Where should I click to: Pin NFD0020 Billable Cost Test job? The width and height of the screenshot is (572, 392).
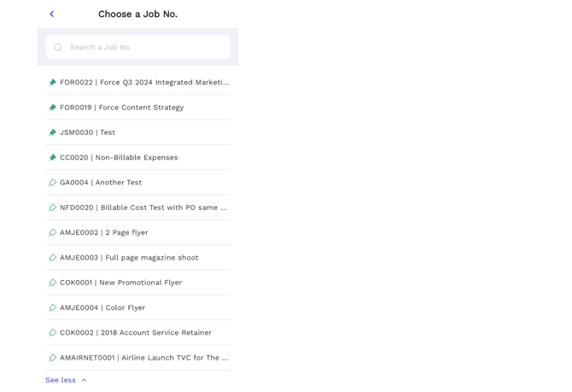tap(53, 208)
